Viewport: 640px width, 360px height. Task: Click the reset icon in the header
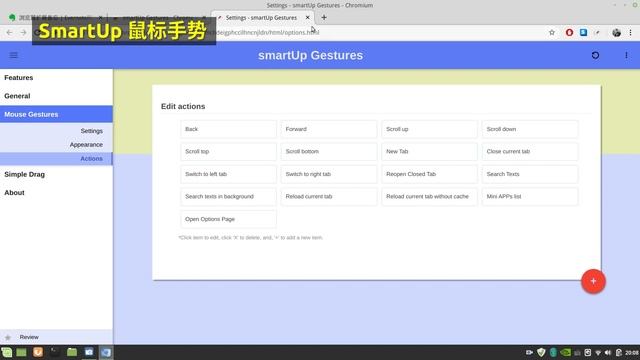point(595,55)
